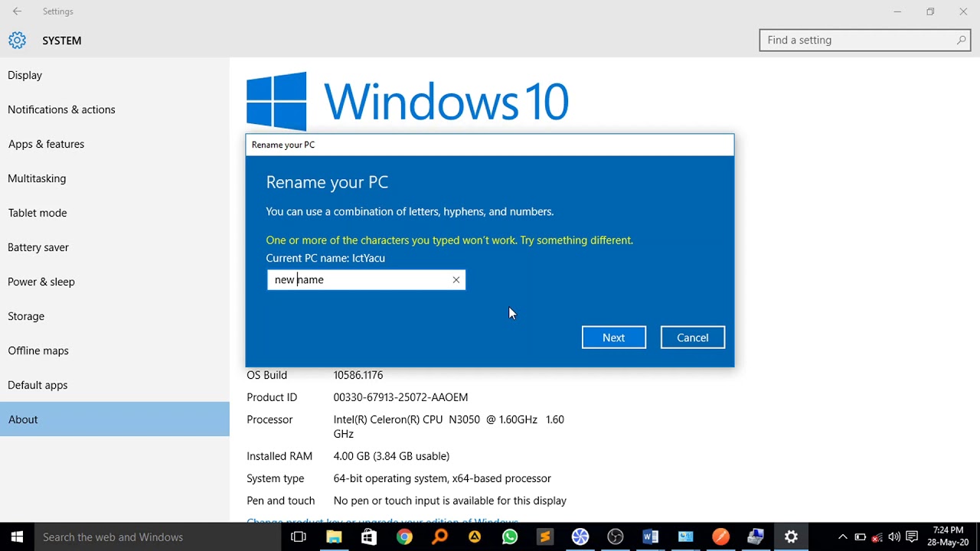
Task: Open Microsoft Word from the taskbar
Action: [651, 537]
